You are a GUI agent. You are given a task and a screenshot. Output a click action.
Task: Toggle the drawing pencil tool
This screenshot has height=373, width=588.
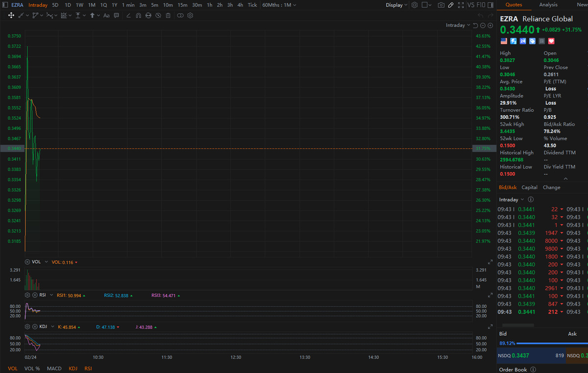coord(451,5)
